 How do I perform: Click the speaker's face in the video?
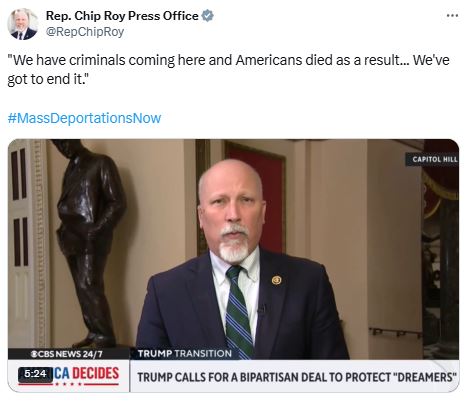(x=232, y=210)
